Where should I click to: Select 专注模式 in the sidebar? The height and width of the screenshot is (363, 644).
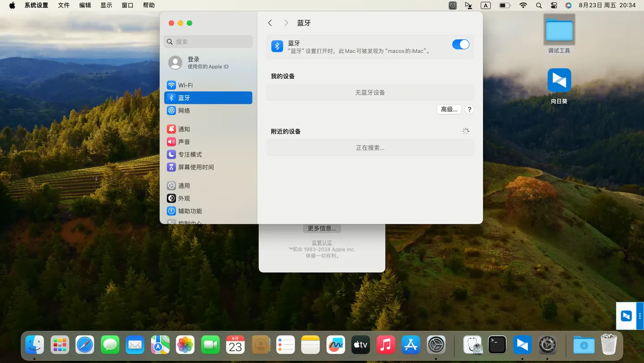[x=187, y=154]
